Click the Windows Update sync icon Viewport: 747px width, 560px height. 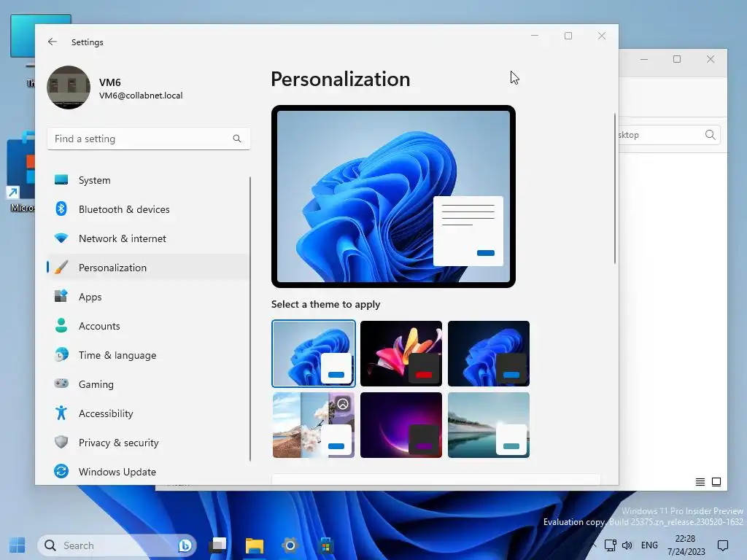tap(61, 472)
